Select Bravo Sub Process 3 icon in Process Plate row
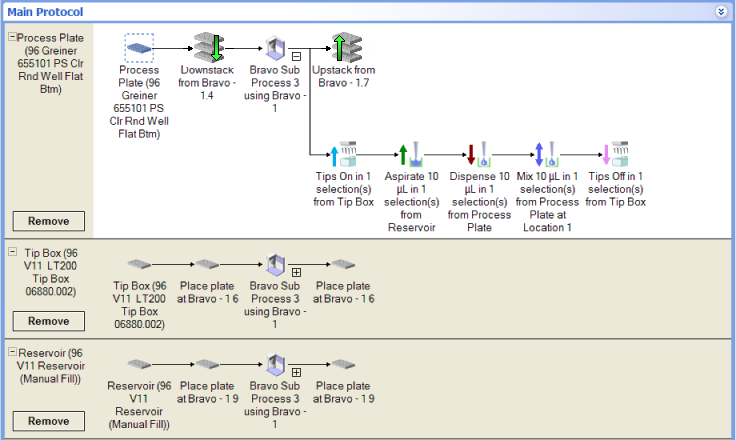The height and width of the screenshot is (440, 736). 275,47
